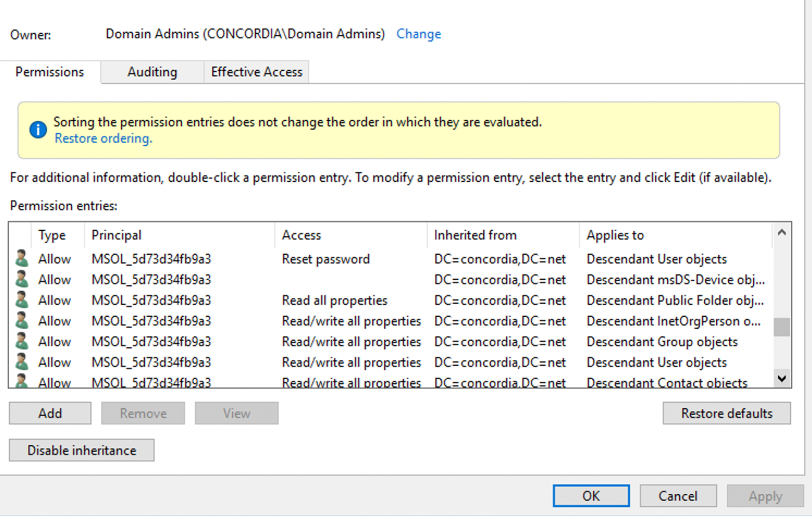Confirm changes with the OK button

(x=591, y=495)
